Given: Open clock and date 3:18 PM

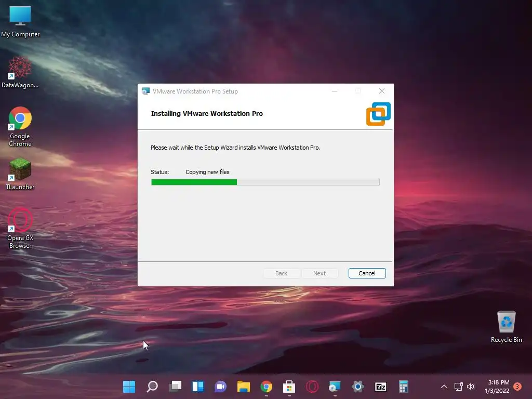Looking at the screenshot, I should click(497, 387).
